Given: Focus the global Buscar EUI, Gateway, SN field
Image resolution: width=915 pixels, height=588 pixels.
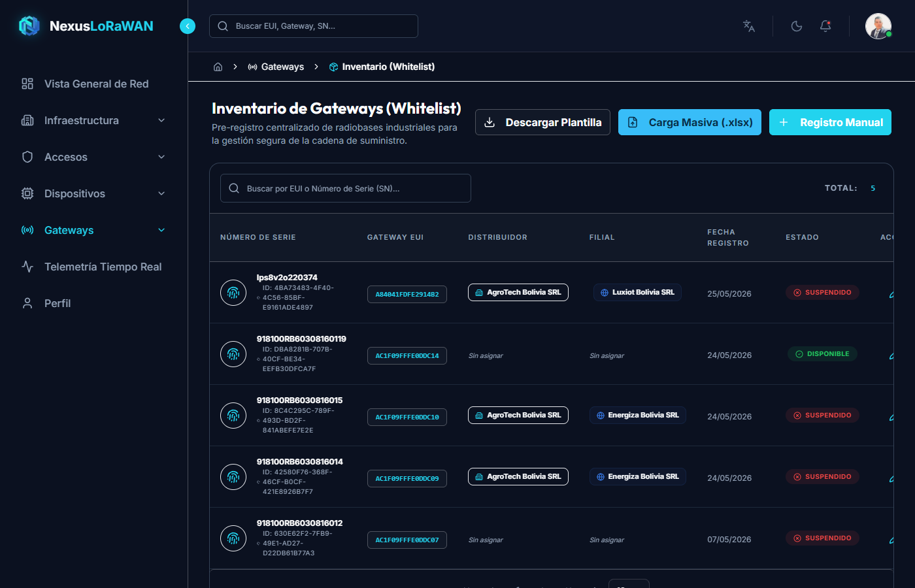Looking at the screenshot, I should 314,26.
